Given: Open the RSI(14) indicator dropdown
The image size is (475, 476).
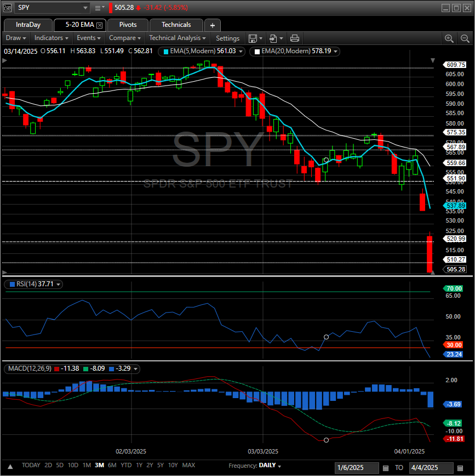Looking at the screenshot, I should [58, 284].
